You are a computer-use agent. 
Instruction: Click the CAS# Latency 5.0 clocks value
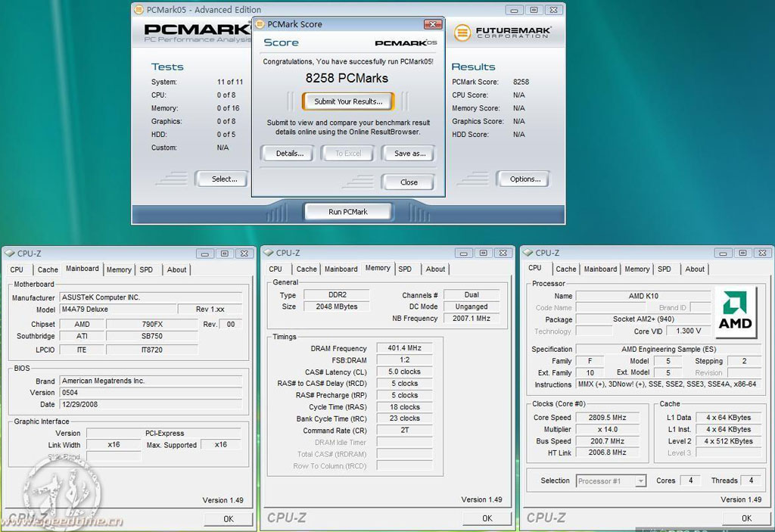(404, 372)
